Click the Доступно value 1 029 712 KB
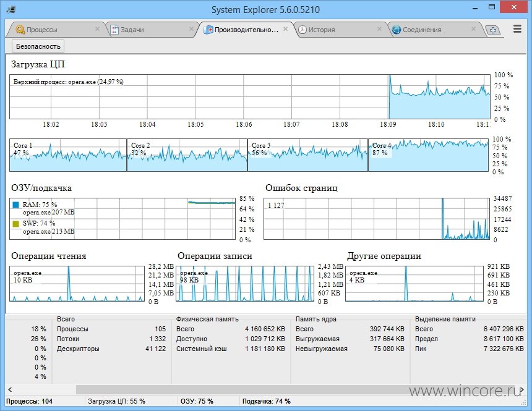 tap(265, 339)
